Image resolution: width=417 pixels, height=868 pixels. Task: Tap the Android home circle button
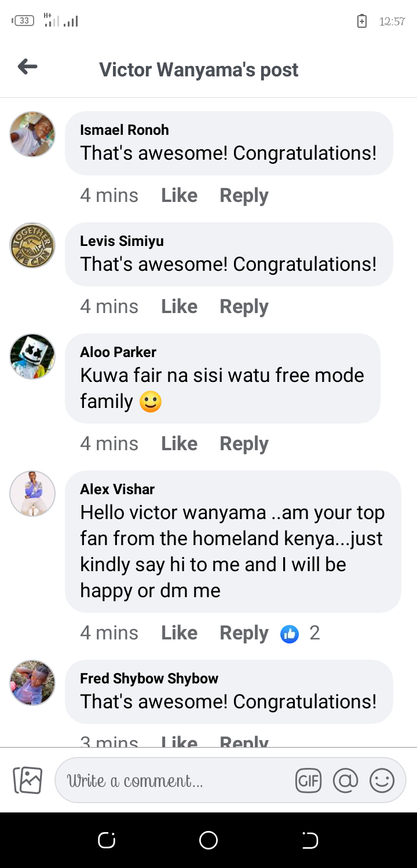pyautogui.click(x=209, y=840)
